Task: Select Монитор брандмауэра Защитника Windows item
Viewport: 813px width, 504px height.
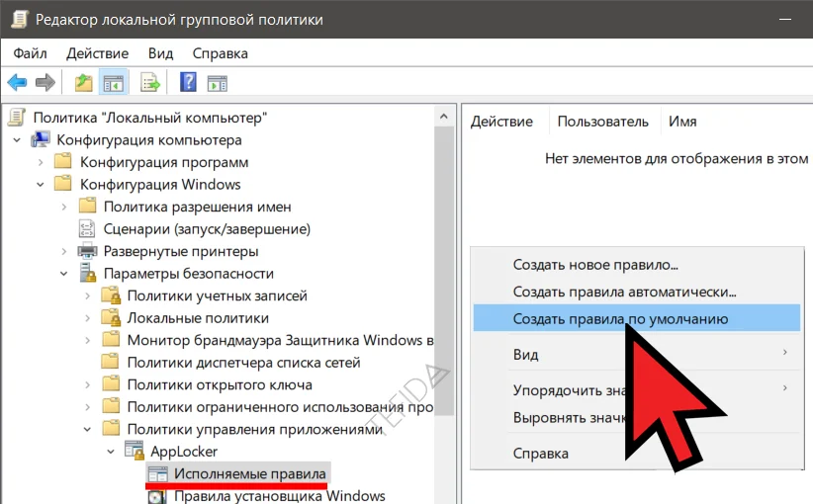Action: 281,340
